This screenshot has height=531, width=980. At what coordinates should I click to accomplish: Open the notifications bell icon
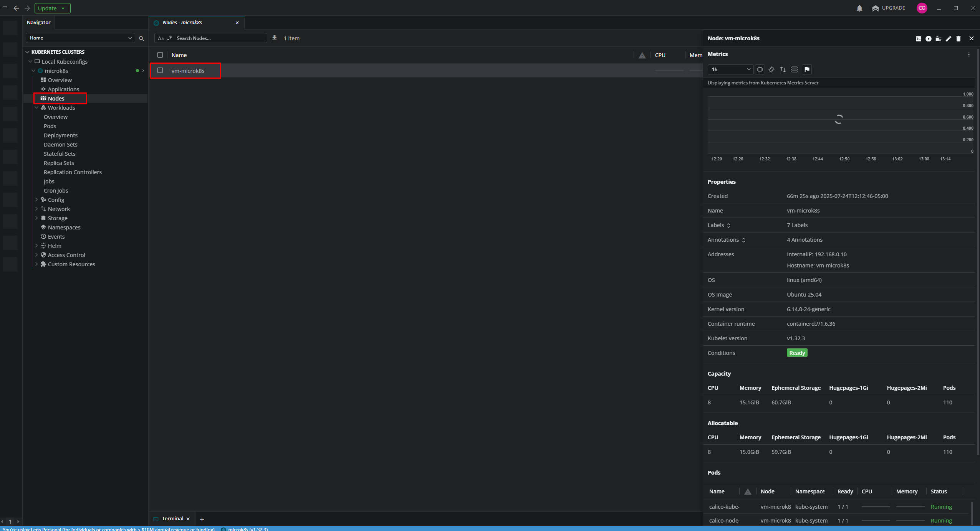(x=859, y=8)
